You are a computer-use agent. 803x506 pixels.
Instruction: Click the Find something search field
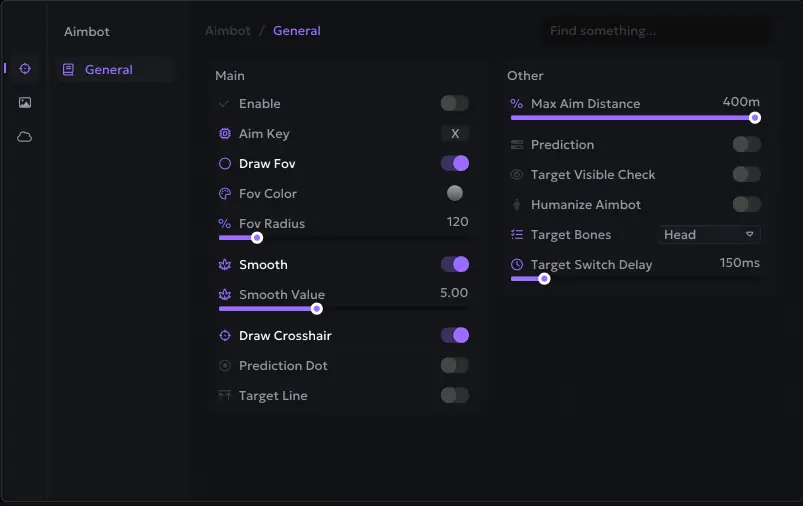(x=656, y=31)
